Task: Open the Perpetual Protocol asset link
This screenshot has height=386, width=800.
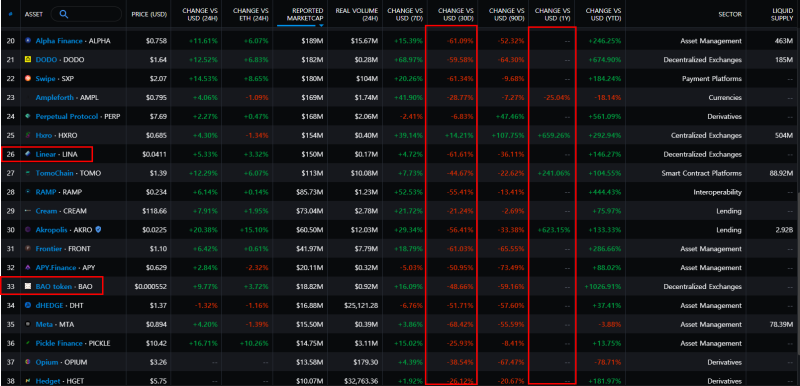Action: pyautogui.click(x=67, y=116)
